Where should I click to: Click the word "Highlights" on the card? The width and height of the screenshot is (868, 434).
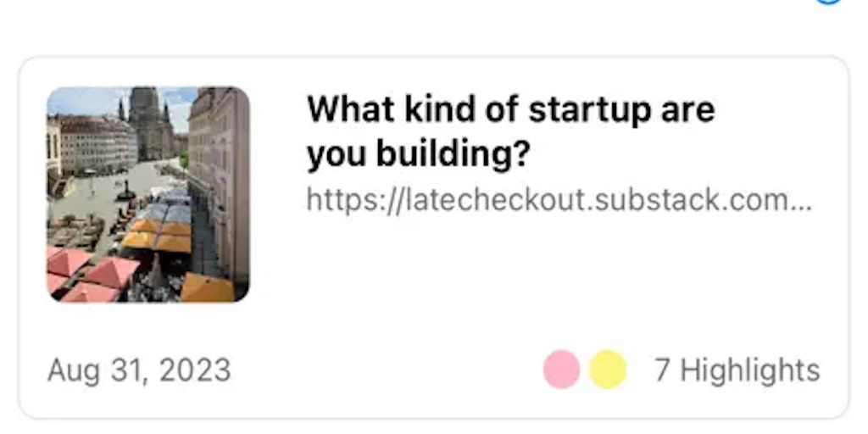click(x=750, y=370)
